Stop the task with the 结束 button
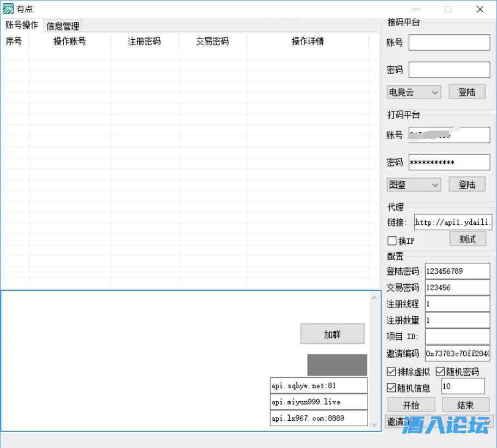 (465, 405)
